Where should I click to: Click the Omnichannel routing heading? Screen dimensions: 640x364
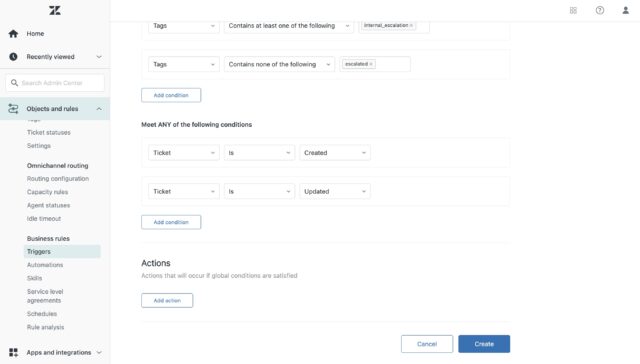(x=58, y=166)
